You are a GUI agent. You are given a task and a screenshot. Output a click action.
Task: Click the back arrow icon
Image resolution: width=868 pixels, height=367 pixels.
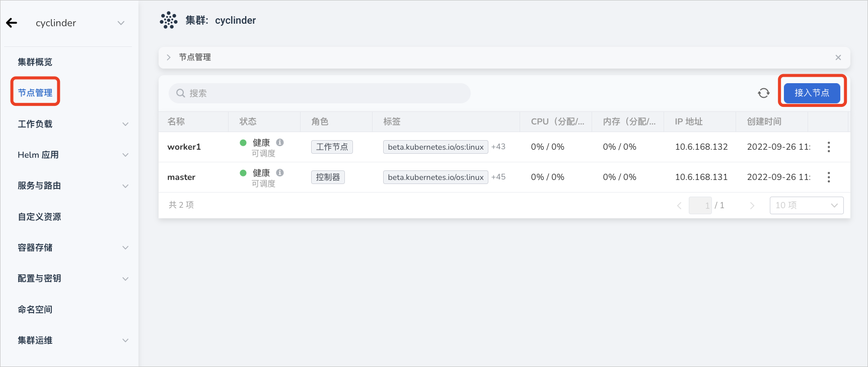click(12, 23)
